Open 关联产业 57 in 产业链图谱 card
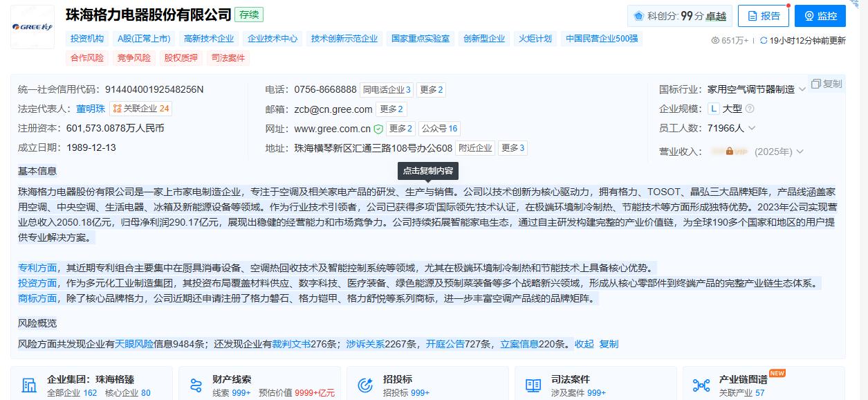This screenshot has height=400, width=868. (742, 393)
